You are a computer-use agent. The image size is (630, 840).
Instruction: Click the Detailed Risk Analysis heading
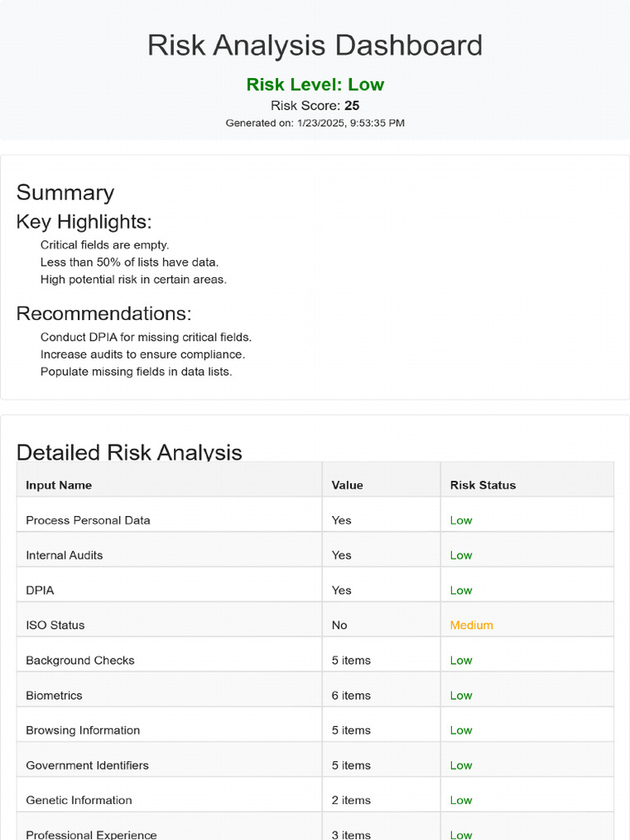click(x=130, y=452)
